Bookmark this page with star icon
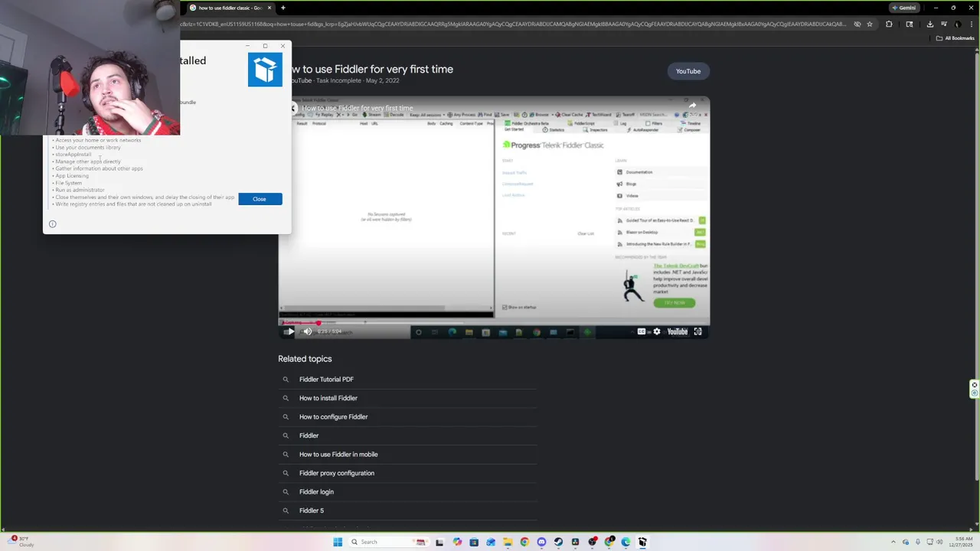Image resolution: width=980 pixels, height=551 pixels. pyautogui.click(x=870, y=24)
